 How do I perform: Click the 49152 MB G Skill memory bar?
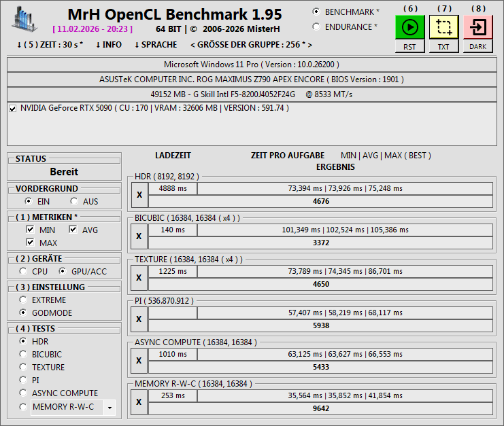pyautogui.click(x=252, y=94)
